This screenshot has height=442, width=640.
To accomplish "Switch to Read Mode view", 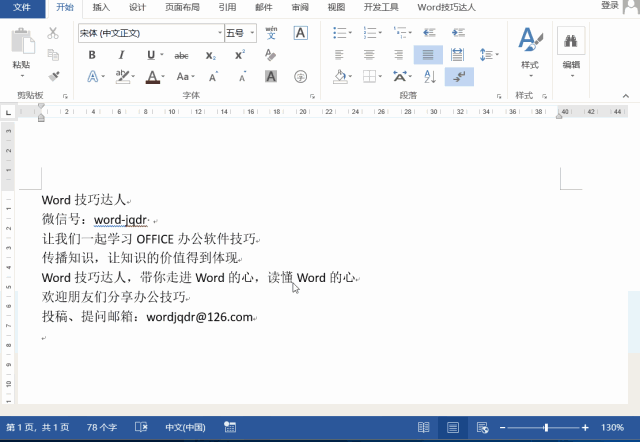I will (x=423, y=427).
